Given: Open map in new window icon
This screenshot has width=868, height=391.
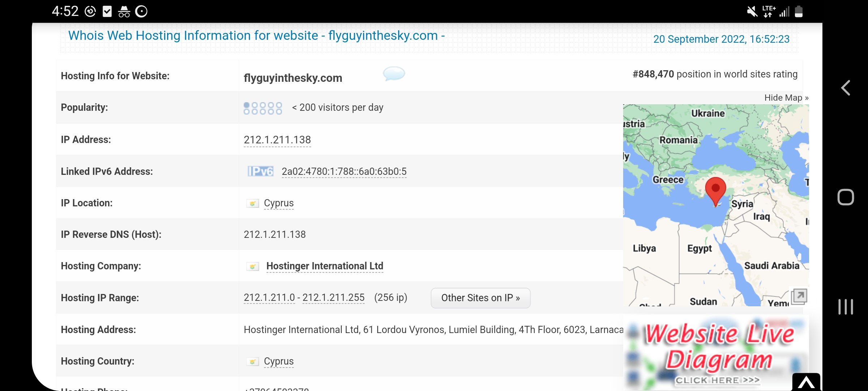Looking at the screenshot, I should pos(799,297).
